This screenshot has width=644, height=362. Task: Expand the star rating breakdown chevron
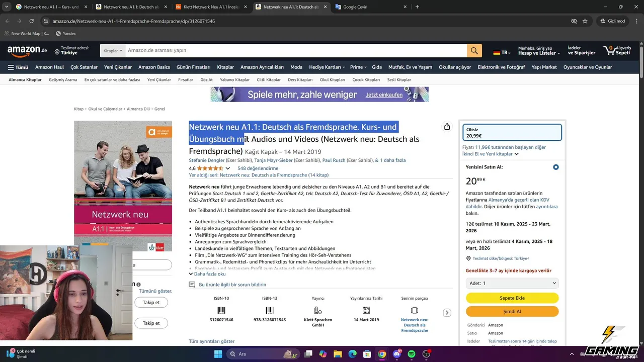(x=227, y=168)
